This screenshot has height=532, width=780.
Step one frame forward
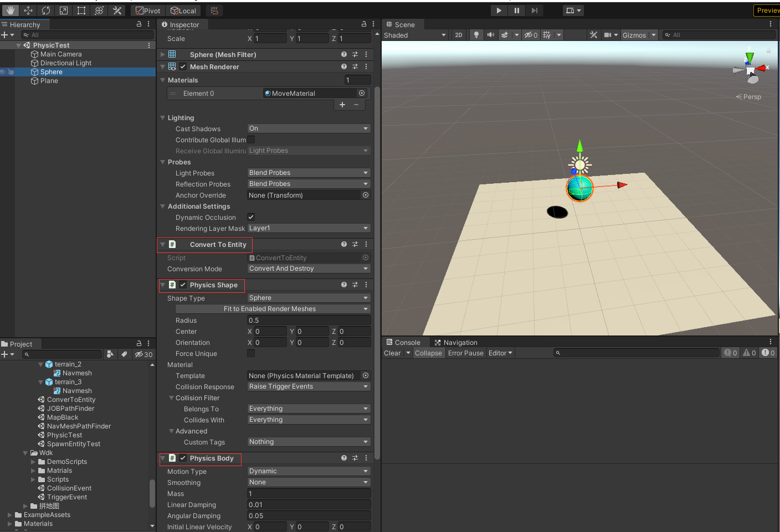(534, 11)
